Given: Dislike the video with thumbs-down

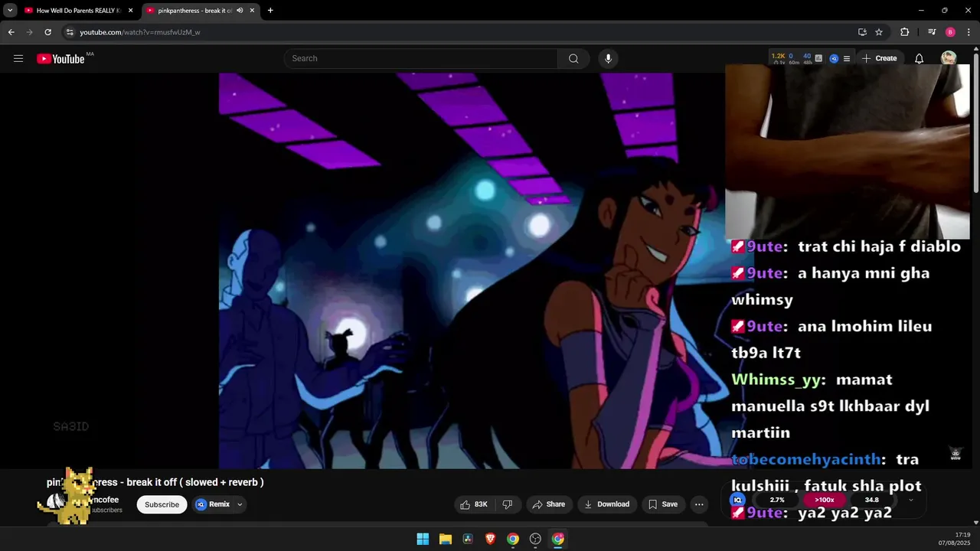Looking at the screenshot, I should pos(507,504).
